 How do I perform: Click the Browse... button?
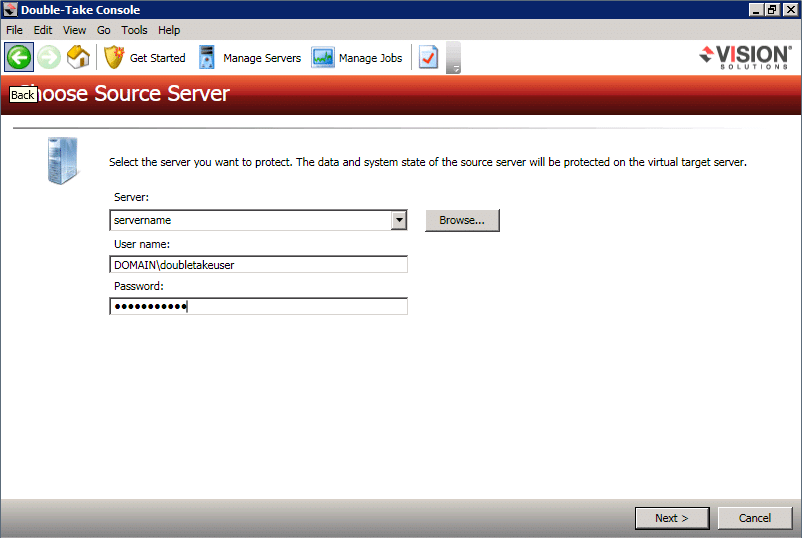(x=462, y=220)
